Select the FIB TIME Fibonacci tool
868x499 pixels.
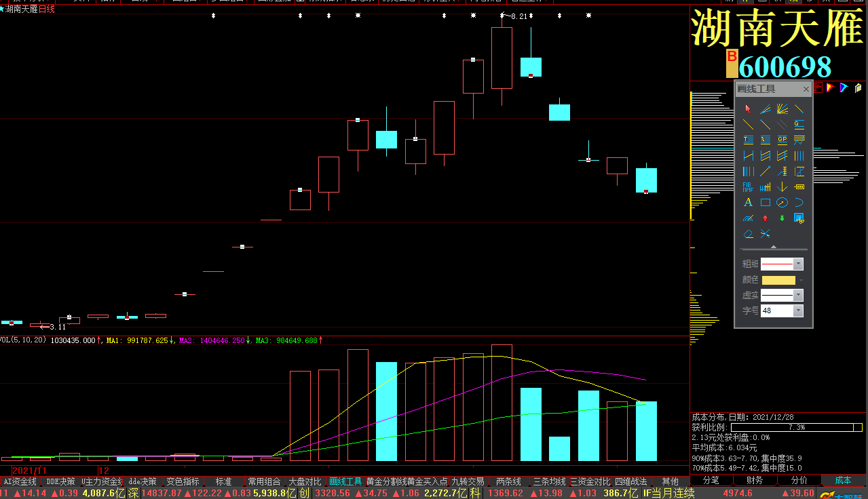(748, 187)
